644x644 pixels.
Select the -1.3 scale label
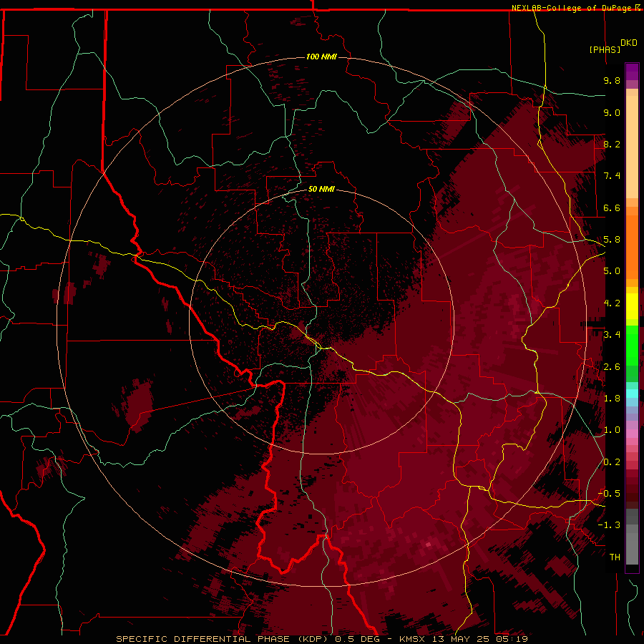[609, 525]
